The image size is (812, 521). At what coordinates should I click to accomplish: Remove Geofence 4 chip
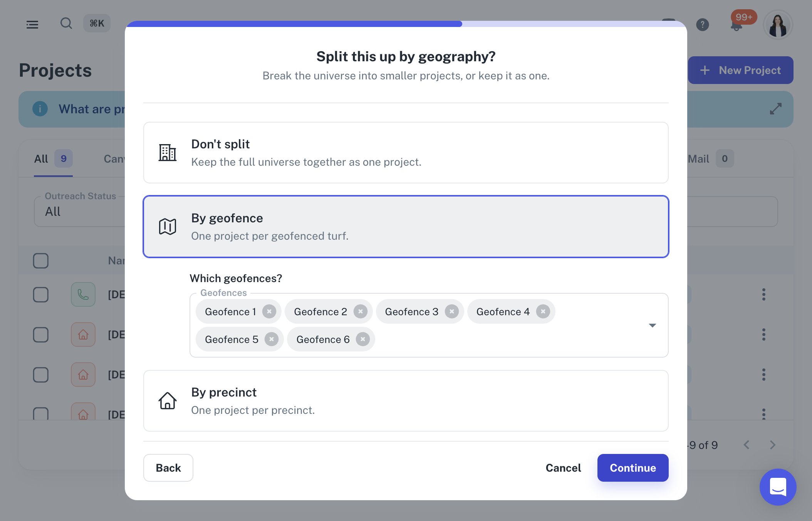click(543, 311)
